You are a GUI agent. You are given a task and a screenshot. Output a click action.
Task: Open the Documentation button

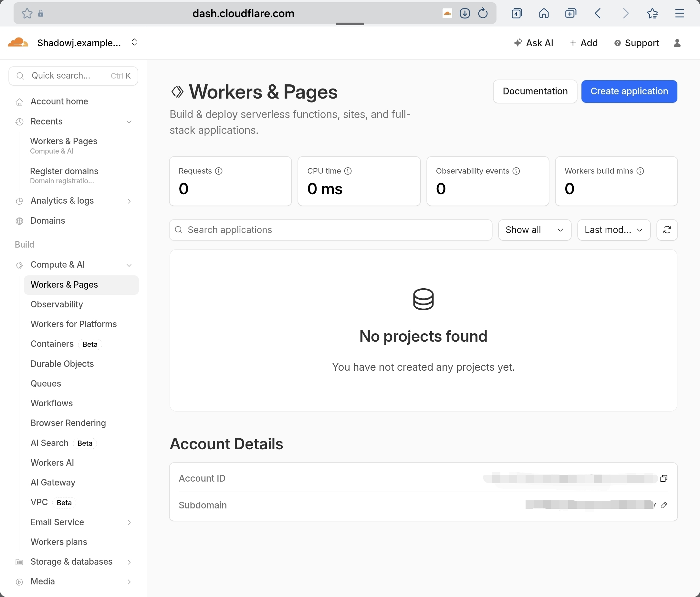[535, 91]
